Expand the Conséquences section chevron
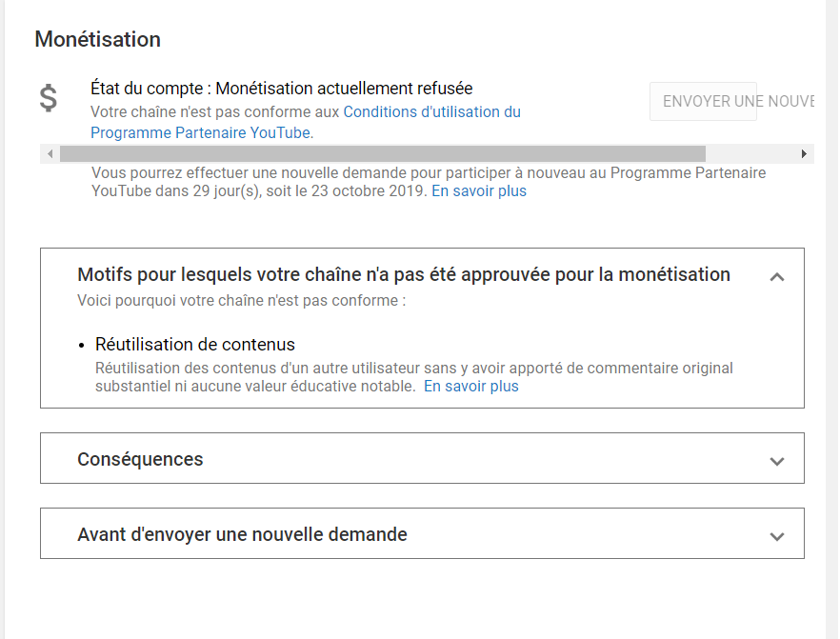The image size is (840, 639). coord(777,461)
